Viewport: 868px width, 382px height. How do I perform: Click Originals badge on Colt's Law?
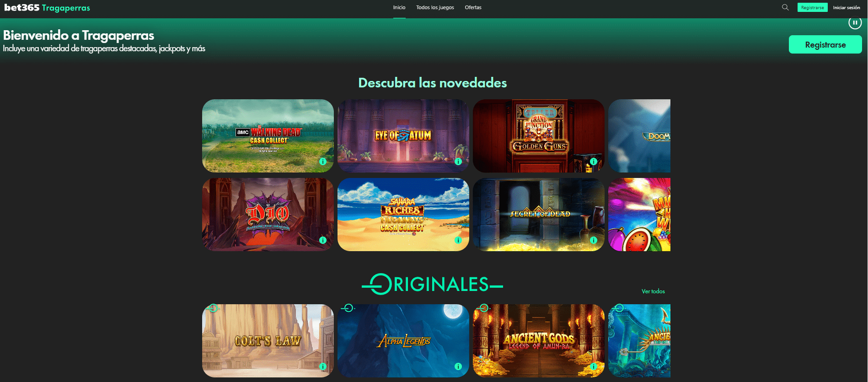point(213,308)
